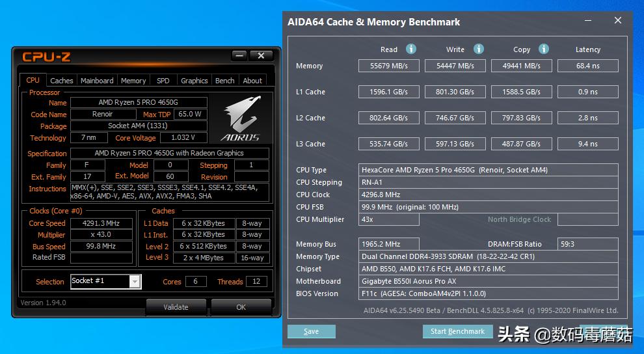Click DRAM:FSB Ratio value 59:3
The width and height of the screenshot is (644, 354).
(588, 244)
